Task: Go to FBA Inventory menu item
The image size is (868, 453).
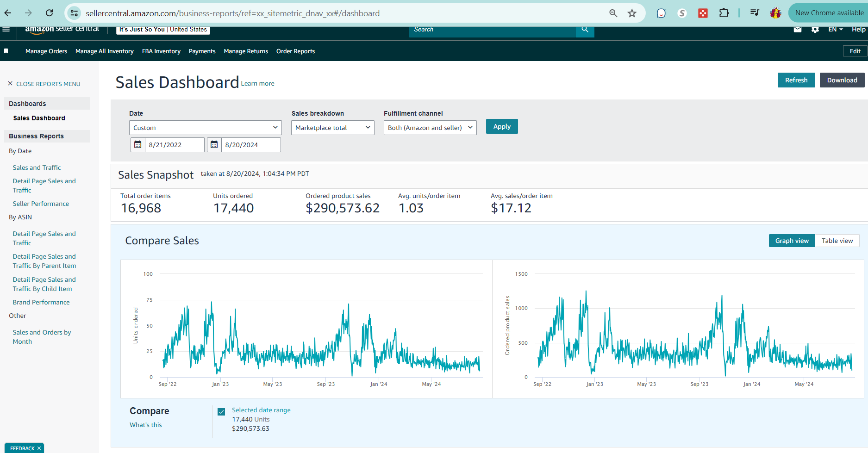Action: tap(161, 51)
